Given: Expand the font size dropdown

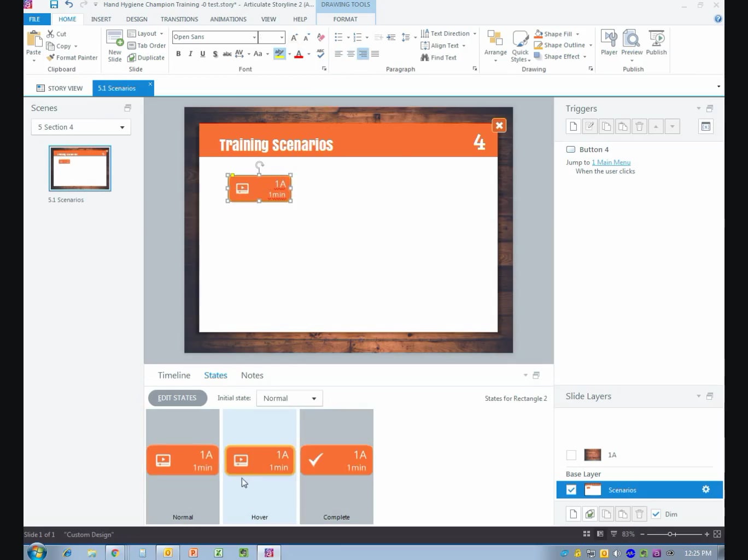Looking at the screenshot, I should 282,37.
